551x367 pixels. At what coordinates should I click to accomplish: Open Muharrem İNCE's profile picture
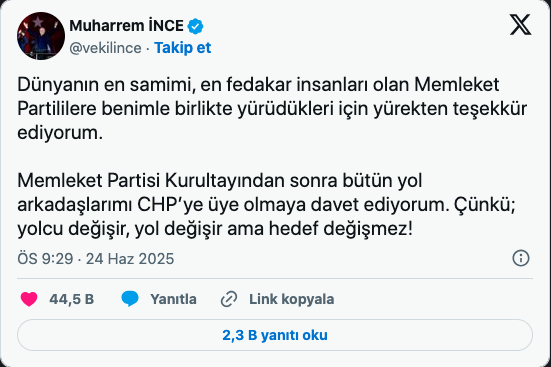[x=41, y=36]
